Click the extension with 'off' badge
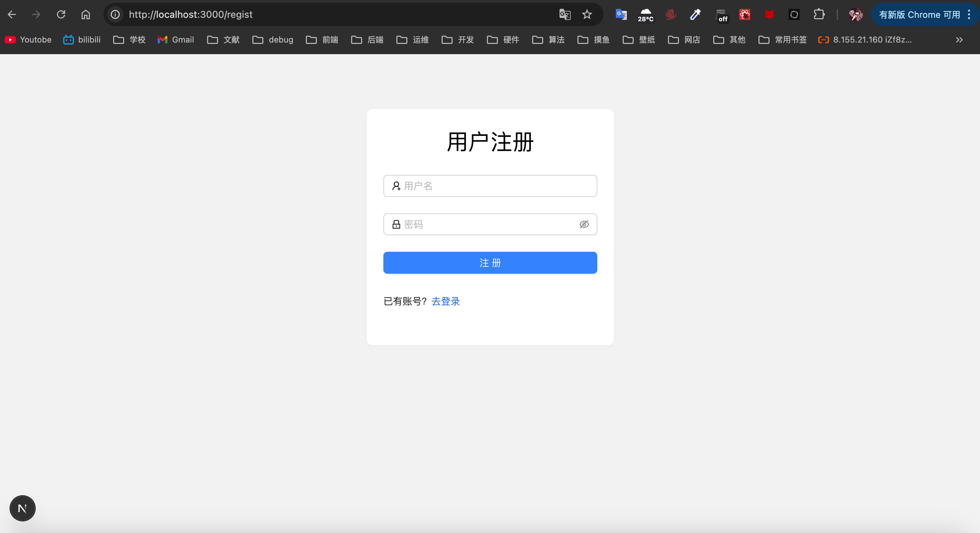The height and width of the screenshot is (533, 980). [721, 14]
